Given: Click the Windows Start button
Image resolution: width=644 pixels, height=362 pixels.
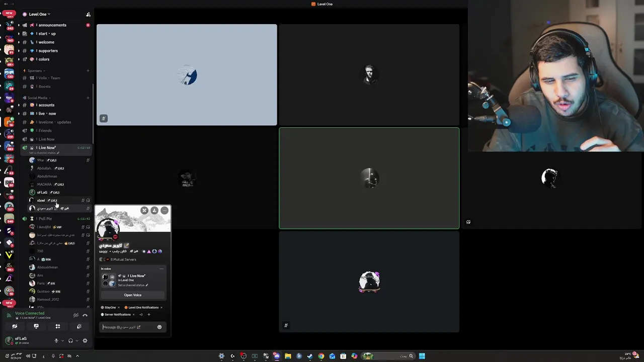Looking at the screenshot, I should click(422, 356).
